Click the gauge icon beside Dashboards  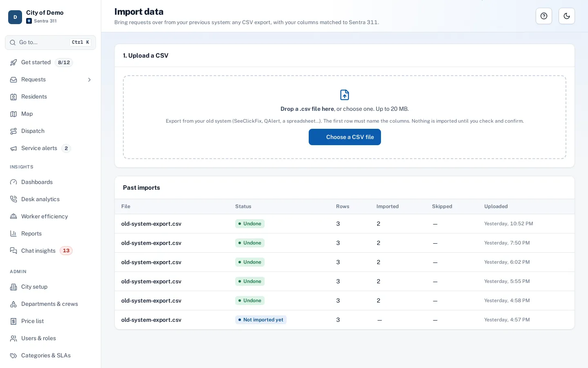tap(13, 182)
